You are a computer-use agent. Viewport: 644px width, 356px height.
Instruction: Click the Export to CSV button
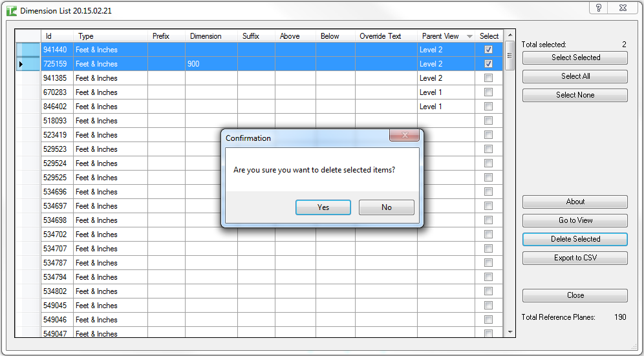pyautogui.click(x=574, y=258)
